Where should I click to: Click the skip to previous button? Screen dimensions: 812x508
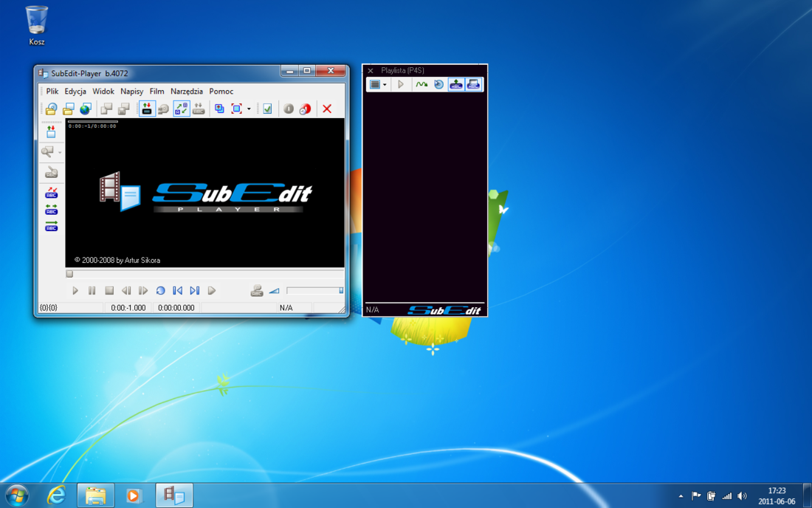178,291
